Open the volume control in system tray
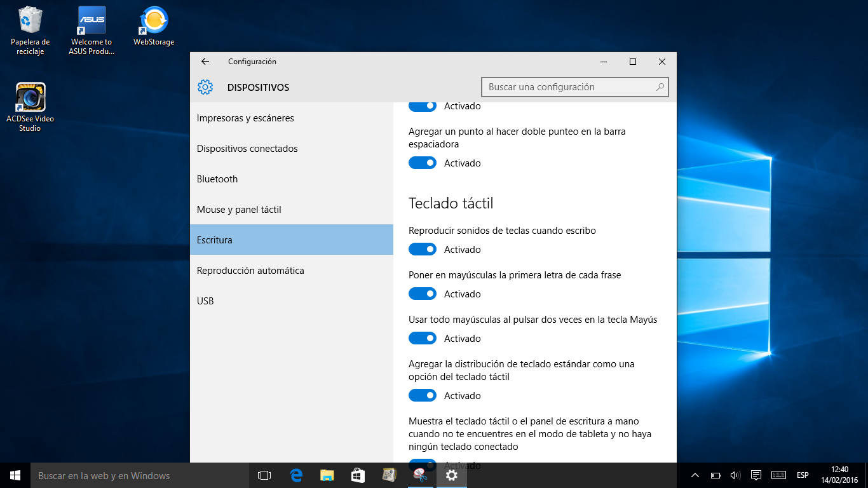 click(x=735, y=475)
